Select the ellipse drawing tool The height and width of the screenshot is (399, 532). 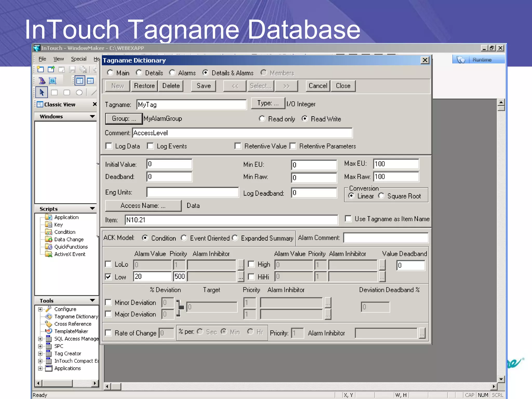coord(79,92)
